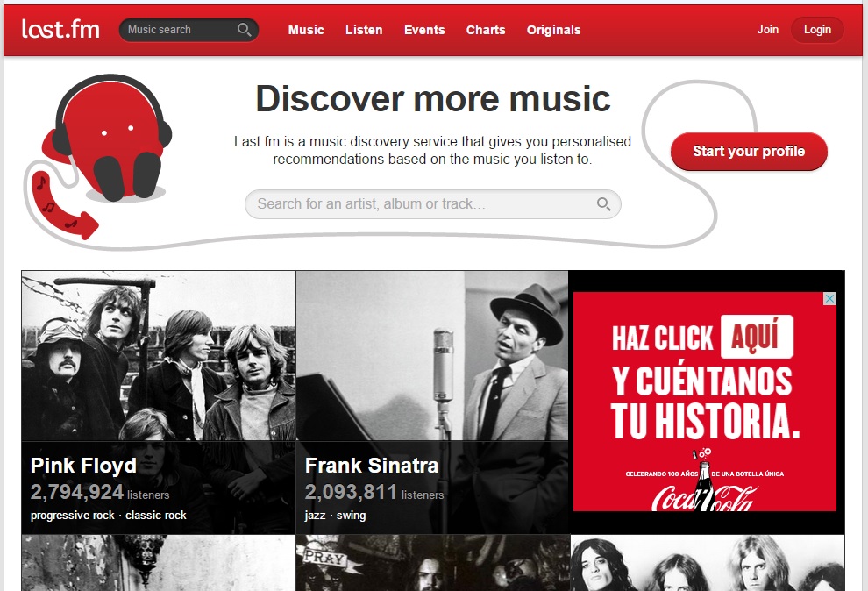Click the Start your profile button
Screen dimensions: 868x591
749,151
